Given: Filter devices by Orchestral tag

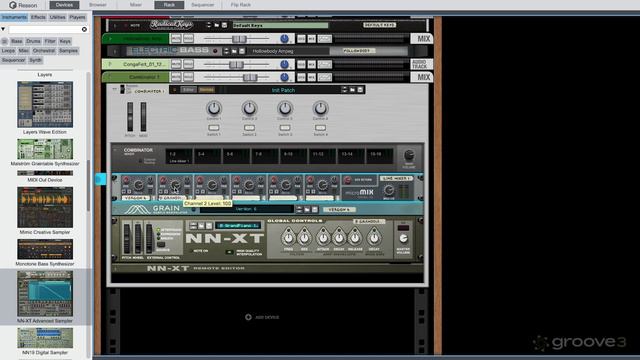Looking at the screenshot, I should pos(44,51).
